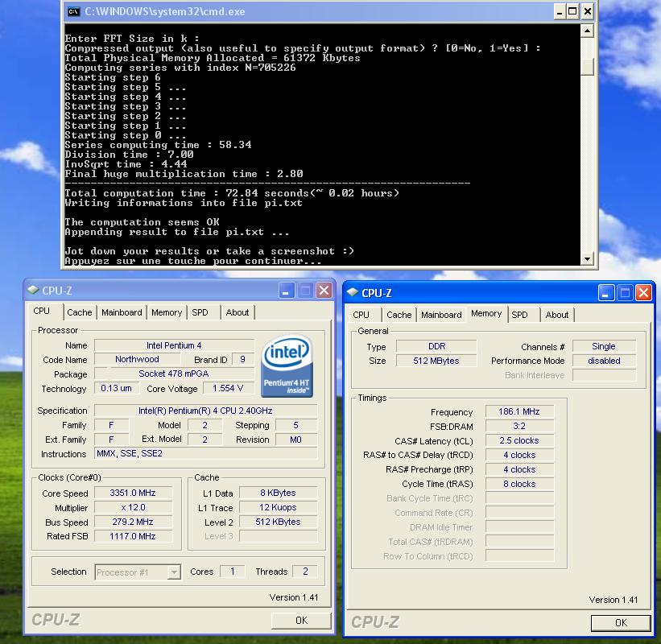Open the Processor #1 selection dropdown
The height and width of the screenshot is (644, 661).
pos(174,572)
